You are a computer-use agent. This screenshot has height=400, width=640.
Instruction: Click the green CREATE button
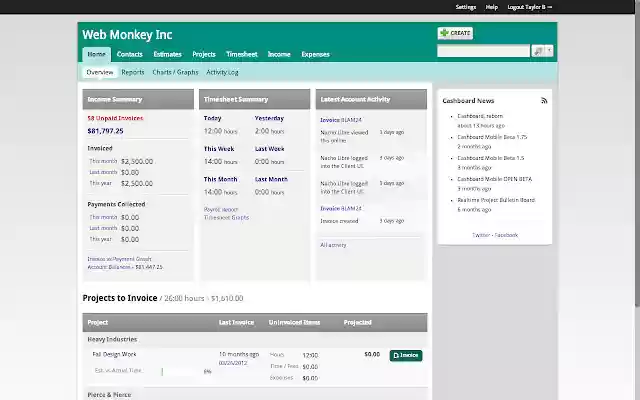455,33
